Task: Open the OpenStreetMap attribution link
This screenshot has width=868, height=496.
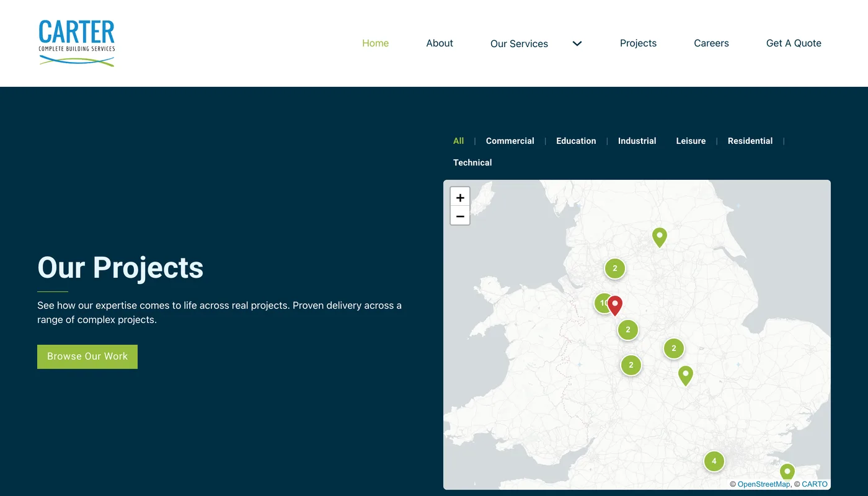Action: point(764,484)
